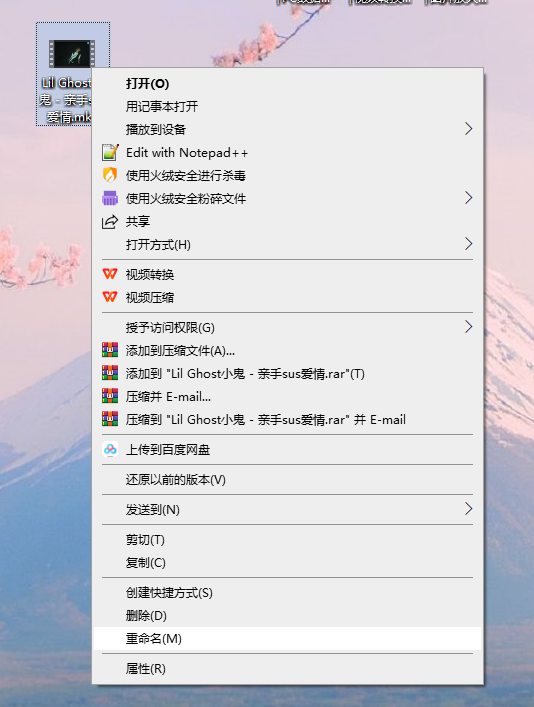
Task: Select the Lil Ghost mkv video thumbnail
Action: (x=72, y=54)
